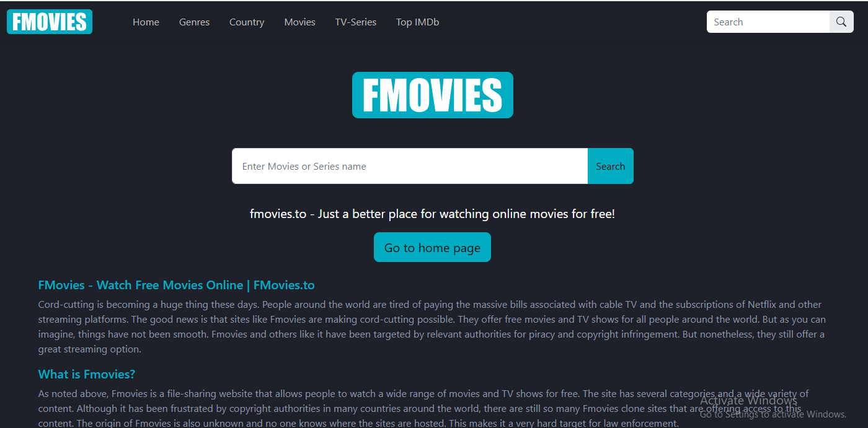The width and height of the screenshot is (868, 428).
Task: Click the Cord-cutting paragraph text
Action: click(x=432, y=326)
